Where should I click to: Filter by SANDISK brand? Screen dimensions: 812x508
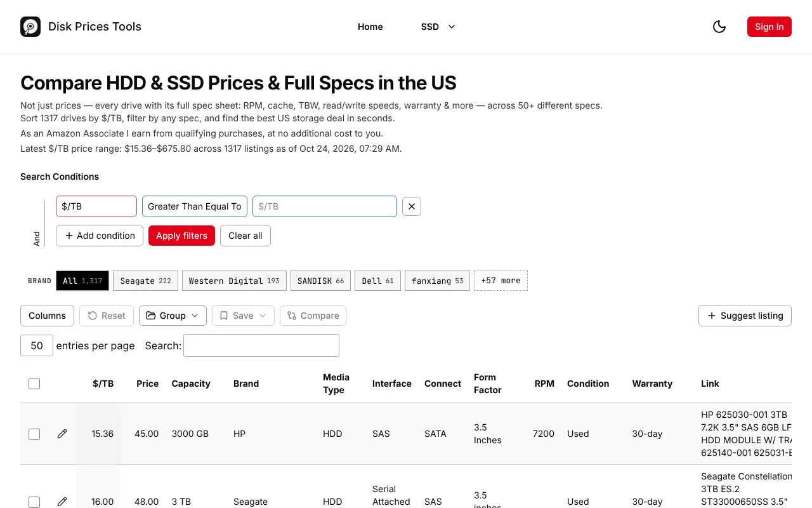[320, 281]
